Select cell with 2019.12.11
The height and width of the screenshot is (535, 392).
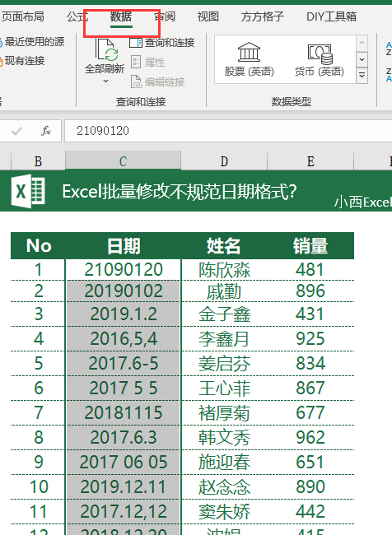[123, 487]
